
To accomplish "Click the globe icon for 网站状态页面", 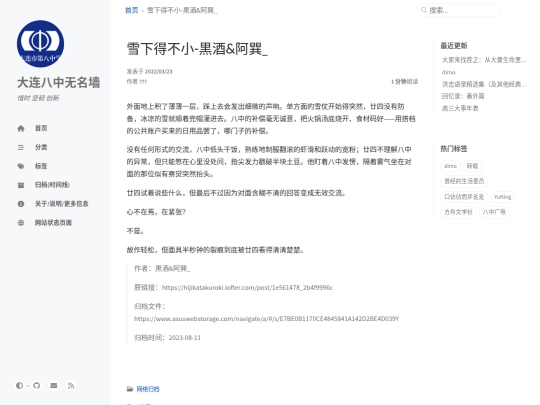I will [21, 223].
